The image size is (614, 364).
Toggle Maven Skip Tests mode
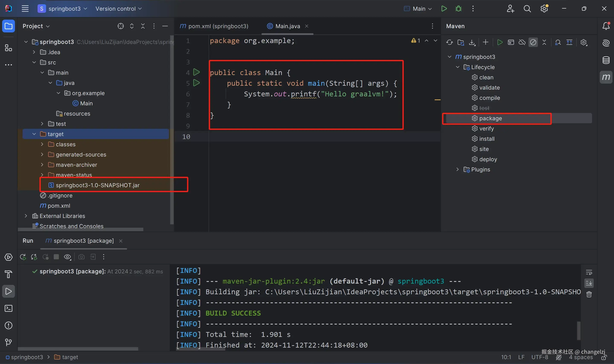533,42
